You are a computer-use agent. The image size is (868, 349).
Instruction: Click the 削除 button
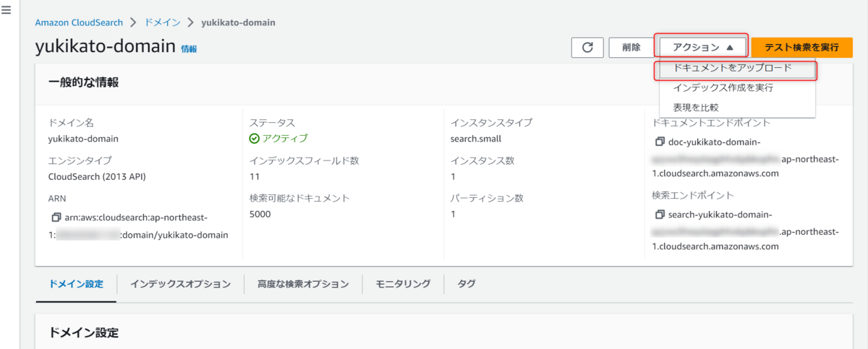click(631, 47)
